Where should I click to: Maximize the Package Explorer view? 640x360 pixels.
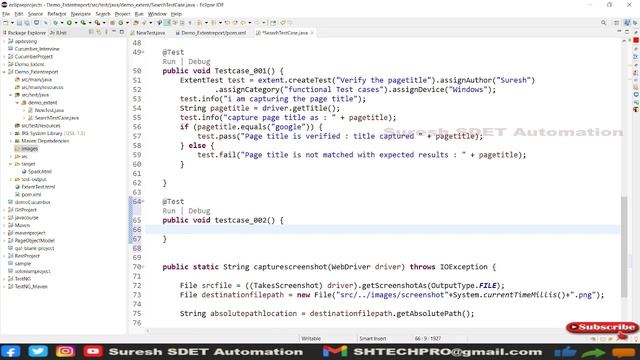(122, 32)
